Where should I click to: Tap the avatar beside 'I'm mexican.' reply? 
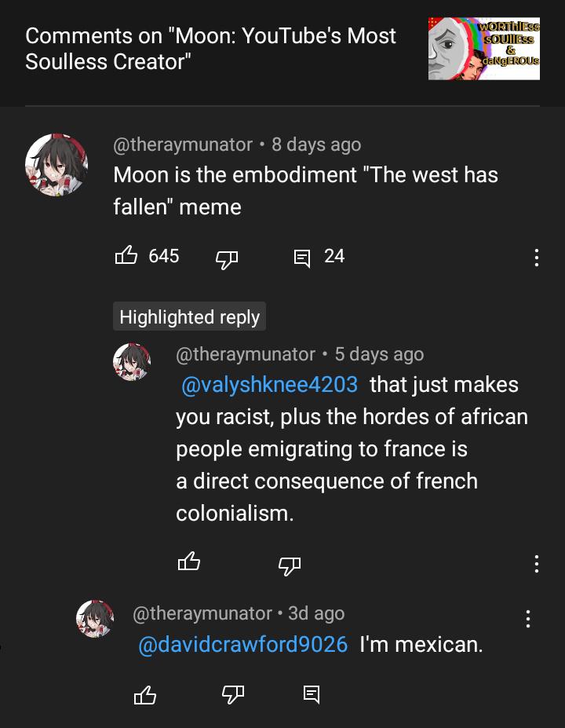(95, 618)
